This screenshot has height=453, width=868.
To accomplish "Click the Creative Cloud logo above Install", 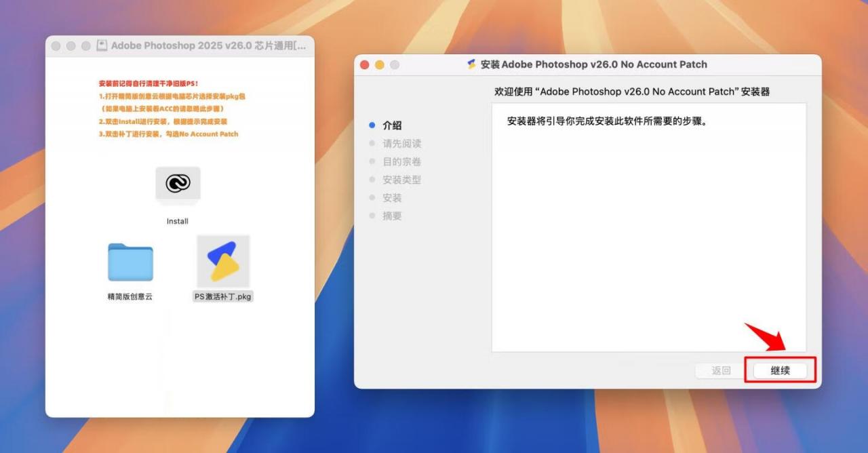I will 177,183.
